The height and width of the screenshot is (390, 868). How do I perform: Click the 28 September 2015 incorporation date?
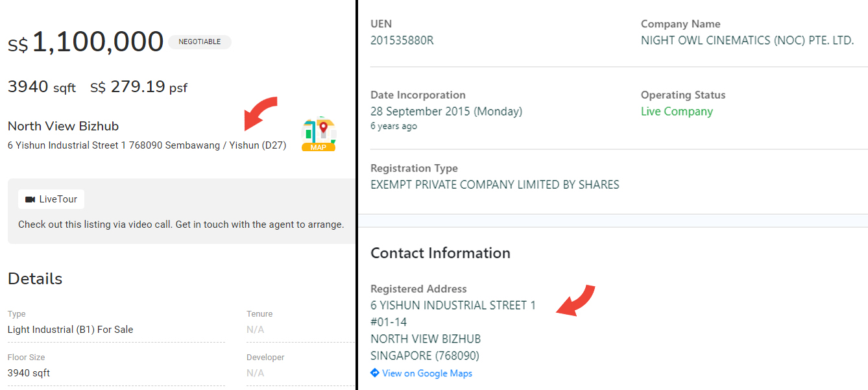(446, 112)
